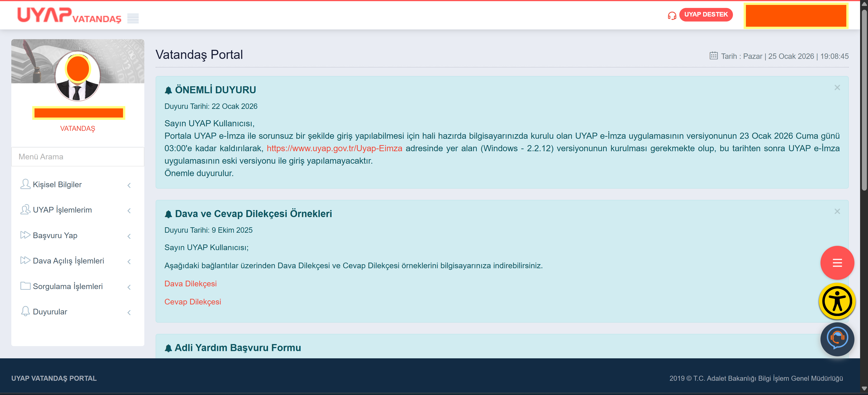The height and width of the screenshot is (395, 868).
Task: Open the yellow accessibility button
Action: [837, 301]
